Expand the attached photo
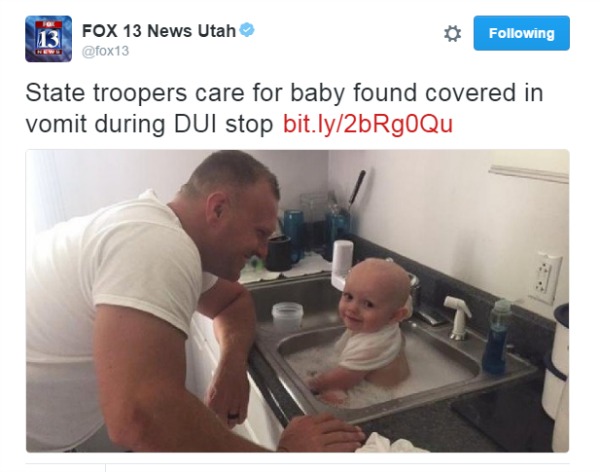 click(x=297, y=301)
